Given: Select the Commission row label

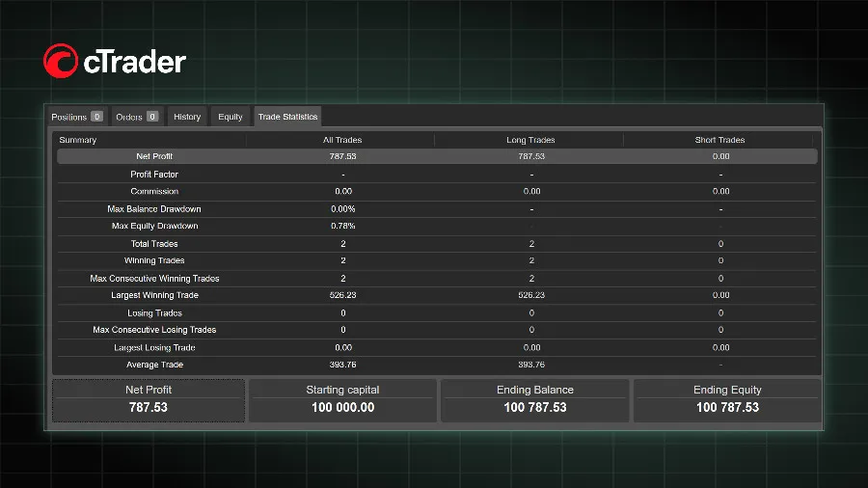Looking at the screenshot, I should click(154, 191).
